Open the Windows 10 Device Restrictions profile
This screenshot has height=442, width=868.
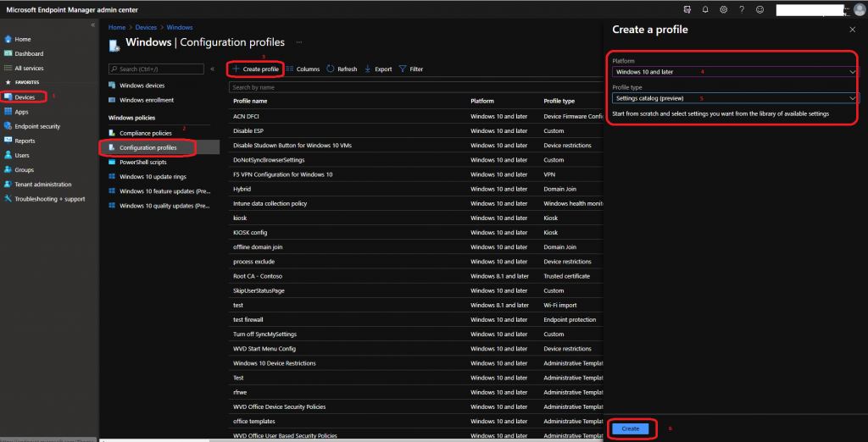point(275,363)
